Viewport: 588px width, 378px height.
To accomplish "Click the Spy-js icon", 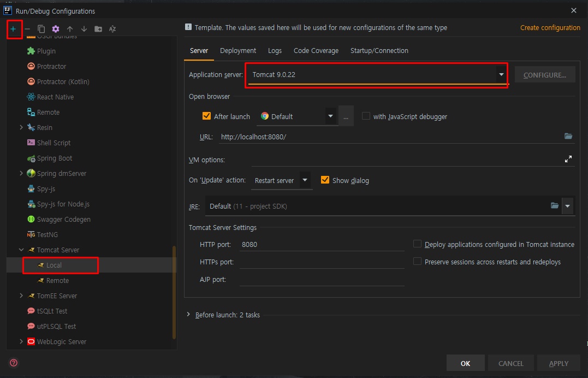I will pyautogui.click(x=31, y=189).
